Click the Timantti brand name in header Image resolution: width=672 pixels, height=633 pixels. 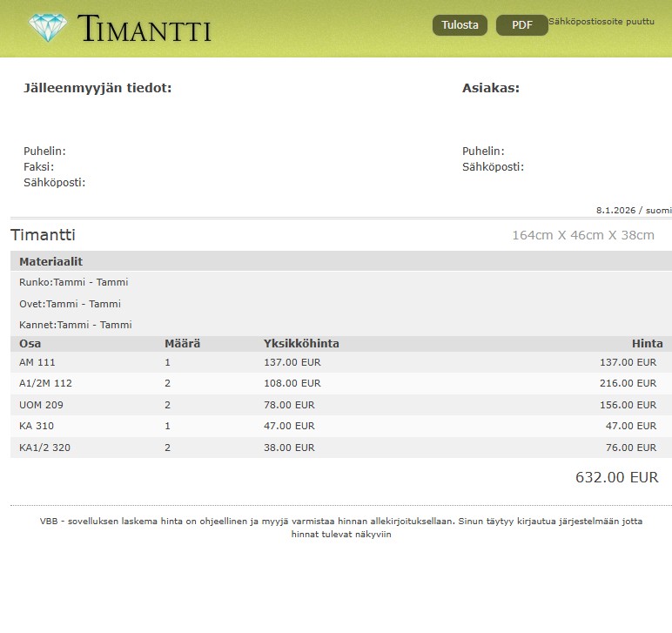pyautogui.click(x=144, y=29)
